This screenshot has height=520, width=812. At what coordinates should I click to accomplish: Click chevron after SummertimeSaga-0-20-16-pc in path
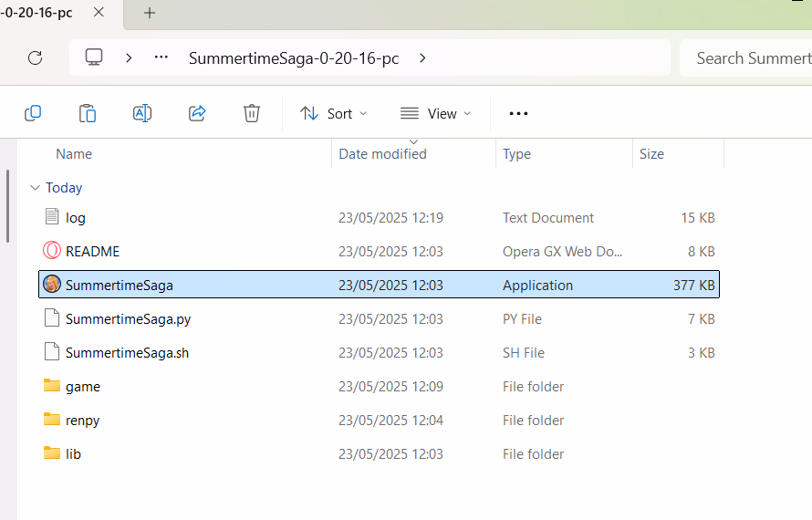click(x=422, y=57)
